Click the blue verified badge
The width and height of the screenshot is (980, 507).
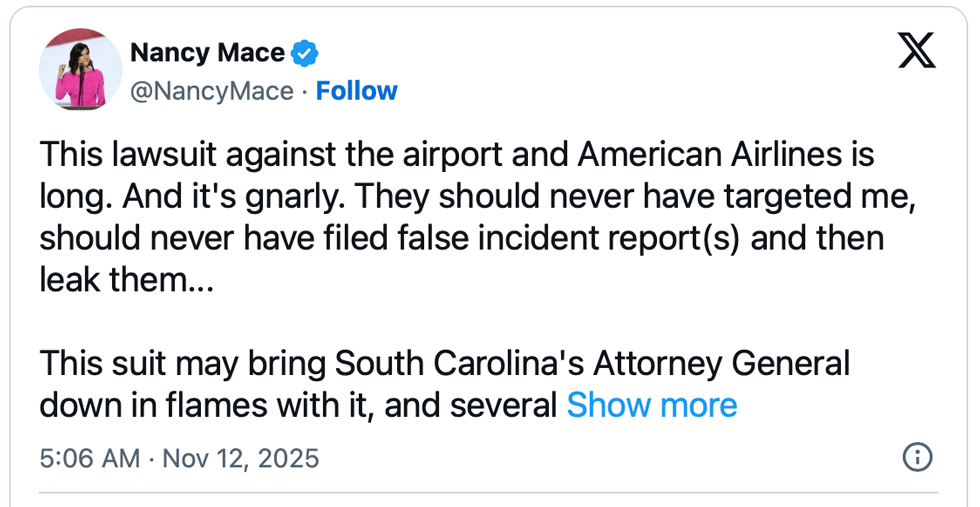pyautogui.click(x=305, y=53)
